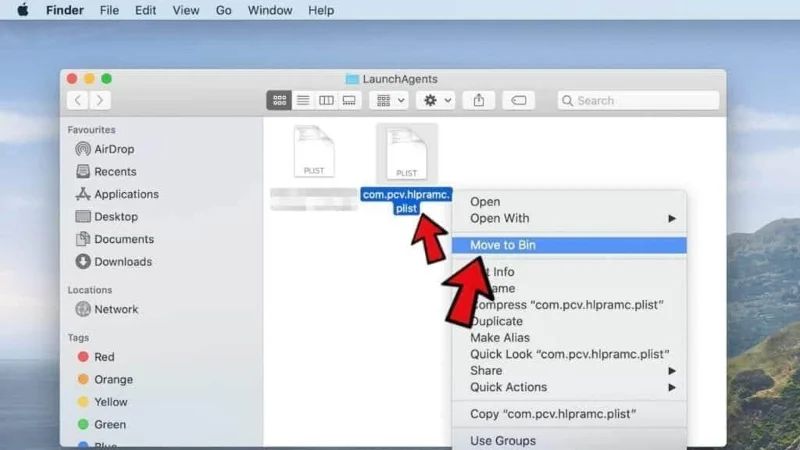Open the Help menu
This screenshot has width=800, height=450.
321,10
